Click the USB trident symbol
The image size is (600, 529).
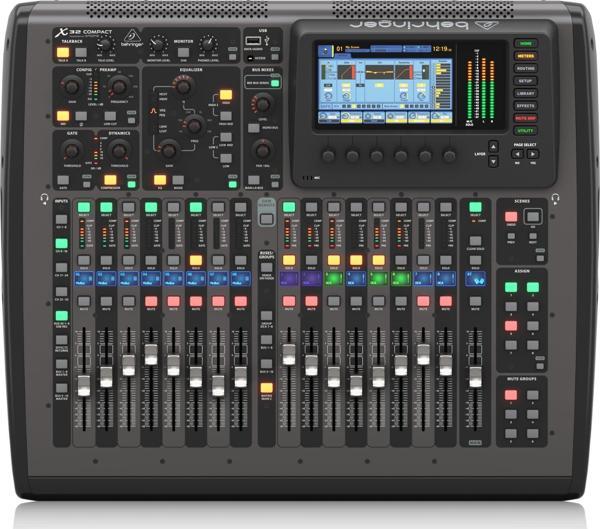pos(267,40)
